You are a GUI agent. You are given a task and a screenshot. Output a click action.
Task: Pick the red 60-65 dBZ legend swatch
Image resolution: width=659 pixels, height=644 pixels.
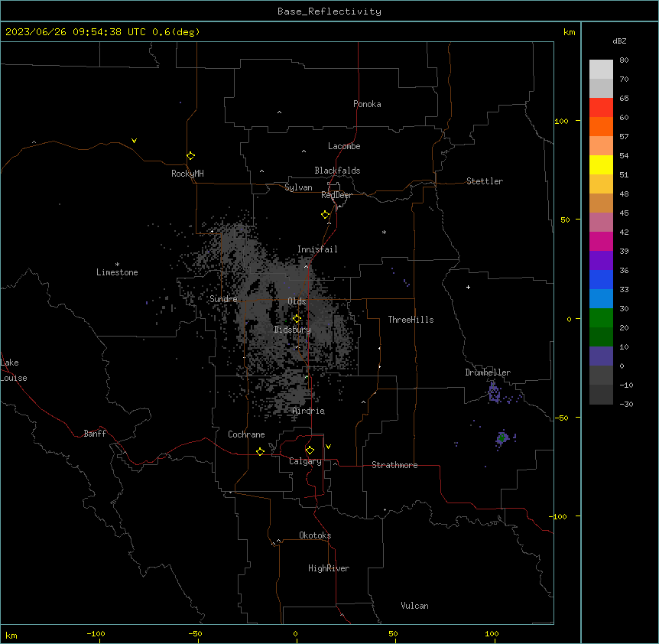(601, 107)
